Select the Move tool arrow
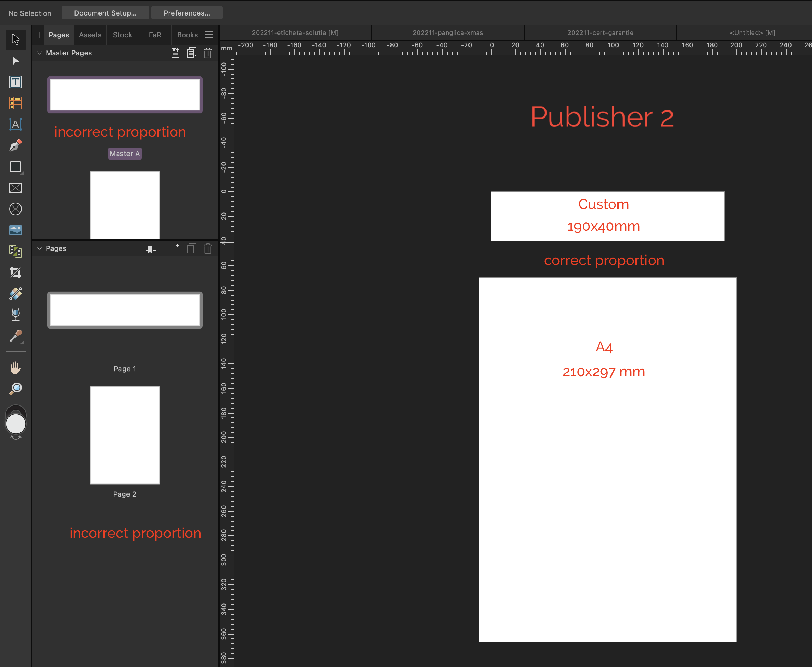Viewport: 812px width, 667px height. [x=16, y=40]
